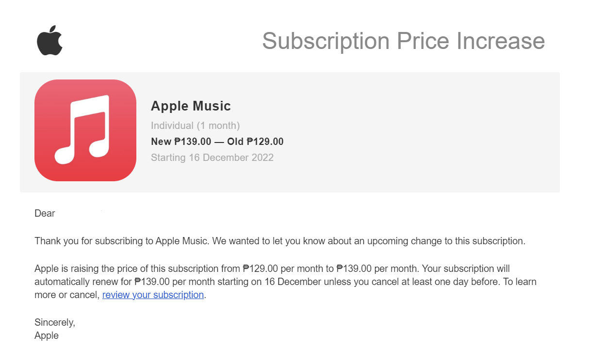Click the Old ₱129.00 price text

(255, 142)
